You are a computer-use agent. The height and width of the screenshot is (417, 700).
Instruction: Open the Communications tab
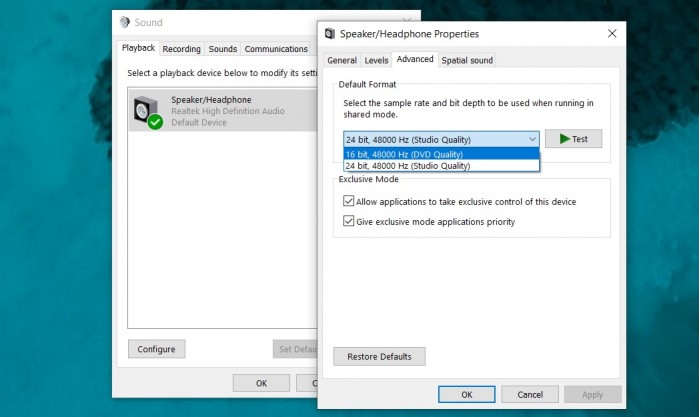coord(276,49)
